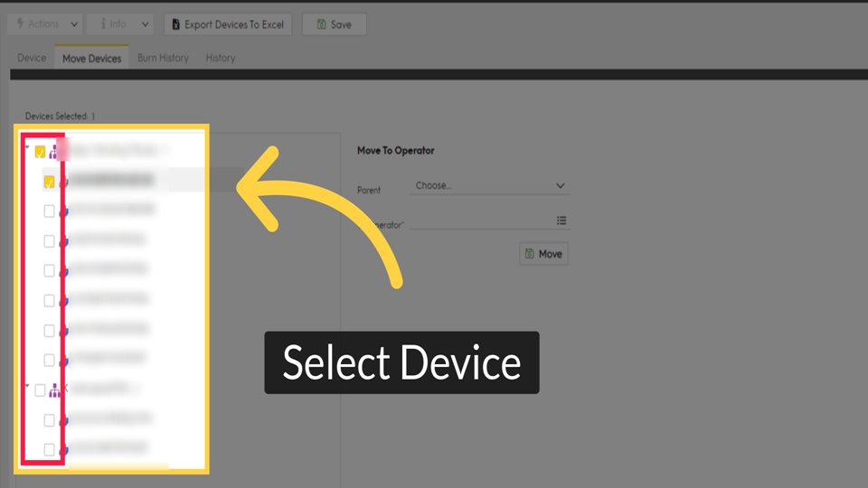Click the Info "i" icon in toolbar
The width and height of the screenshot is (868, 488).
(104, 24)
